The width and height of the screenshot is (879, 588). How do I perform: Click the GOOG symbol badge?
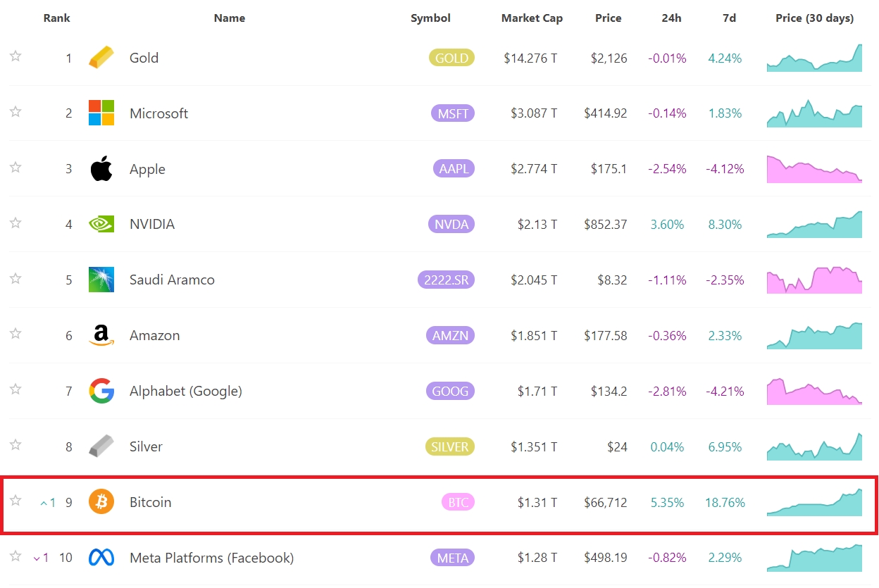450,391
